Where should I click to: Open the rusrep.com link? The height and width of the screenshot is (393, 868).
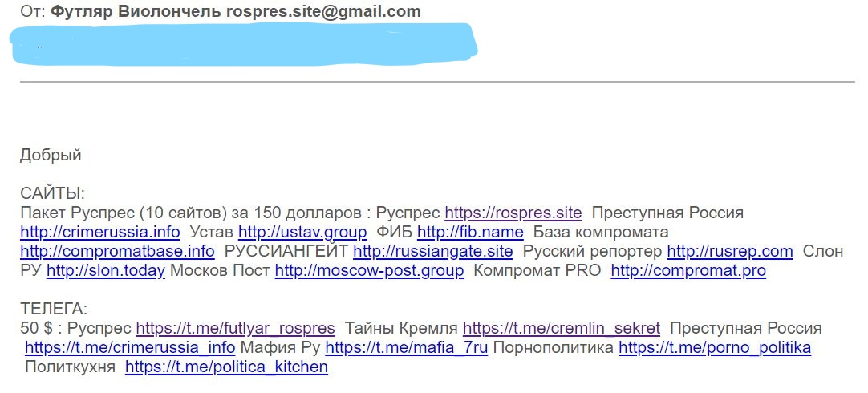729,251
